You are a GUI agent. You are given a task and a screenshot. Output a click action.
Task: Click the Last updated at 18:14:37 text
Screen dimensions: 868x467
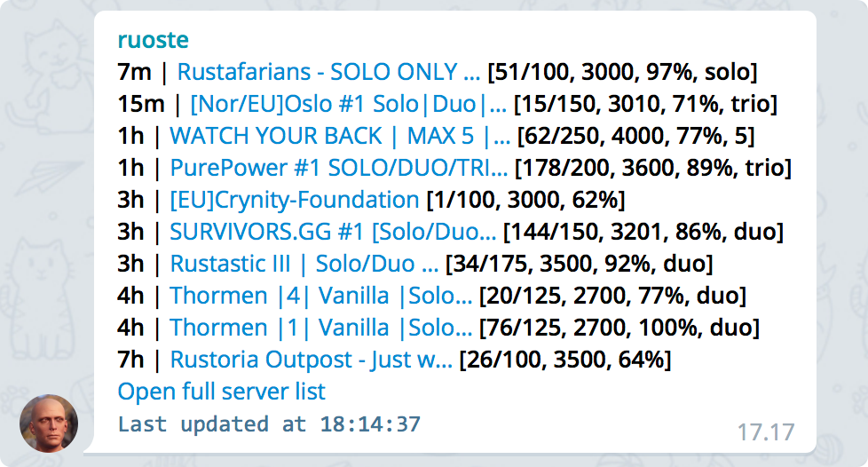pos(269,424)
